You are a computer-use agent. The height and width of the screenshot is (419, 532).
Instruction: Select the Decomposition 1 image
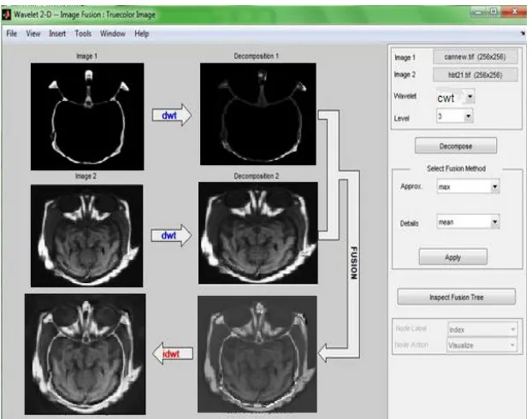point(257,114)
